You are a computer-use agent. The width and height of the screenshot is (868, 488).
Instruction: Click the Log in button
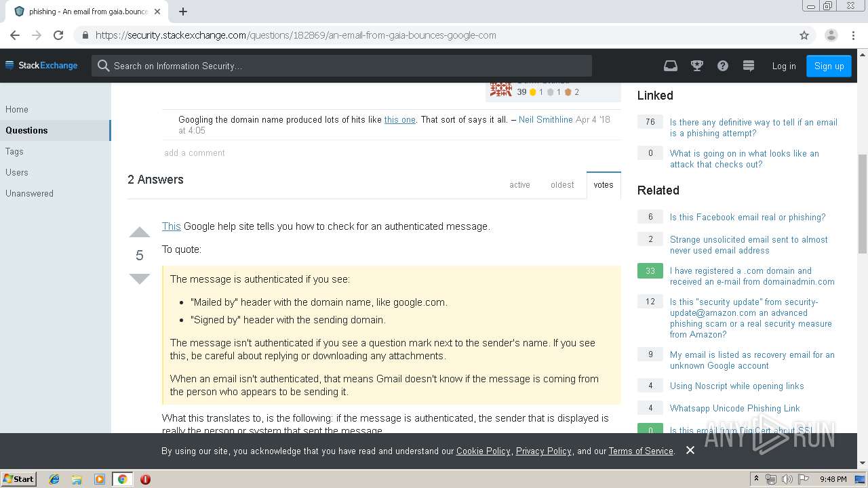point(784,66)
